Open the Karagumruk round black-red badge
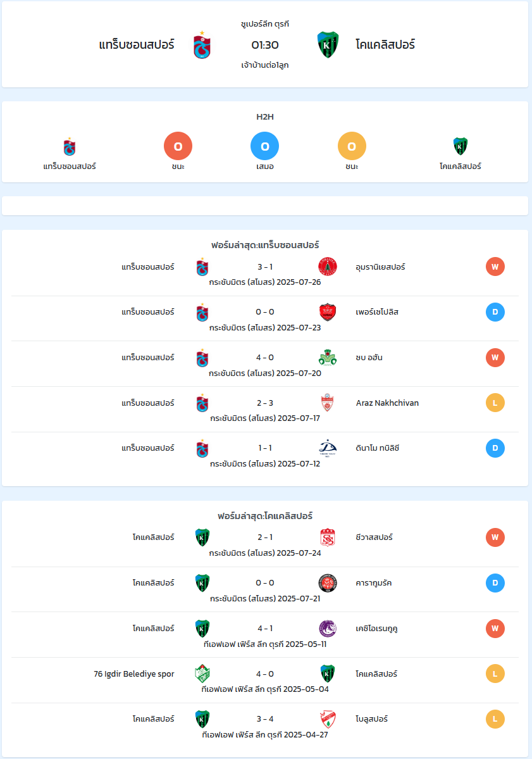Image resolution: width=532 pixels, height=759 pixels. 328,583
